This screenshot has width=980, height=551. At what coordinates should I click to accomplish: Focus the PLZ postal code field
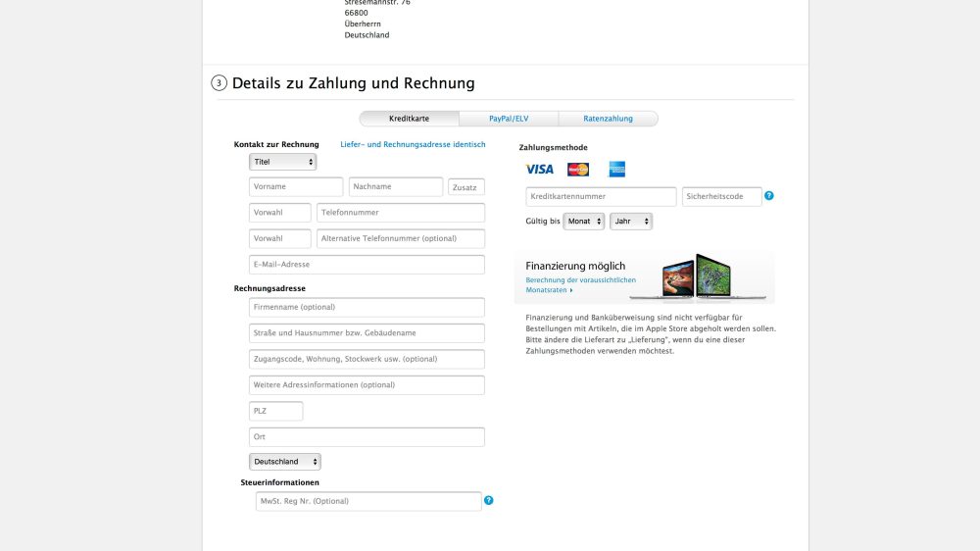pos(275,412)
